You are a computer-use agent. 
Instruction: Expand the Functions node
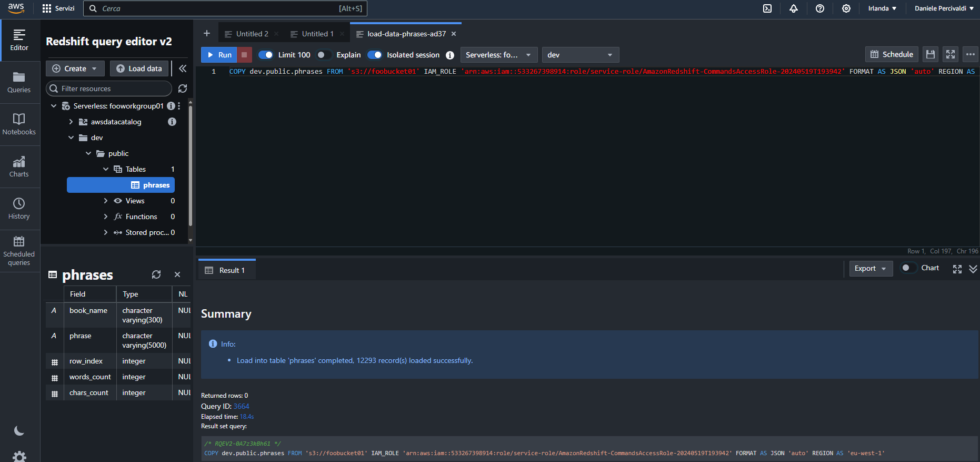pyautogui.click(x=106, y=217)
